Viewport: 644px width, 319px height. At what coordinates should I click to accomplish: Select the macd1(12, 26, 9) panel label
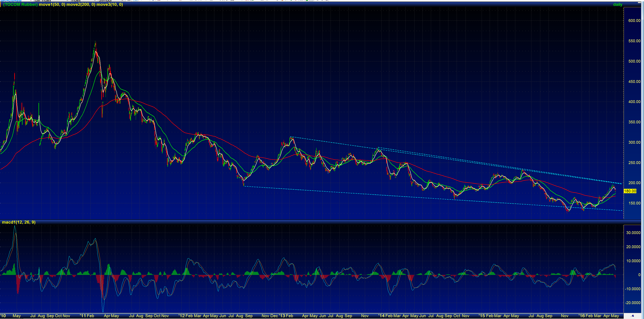coord(19,222)
